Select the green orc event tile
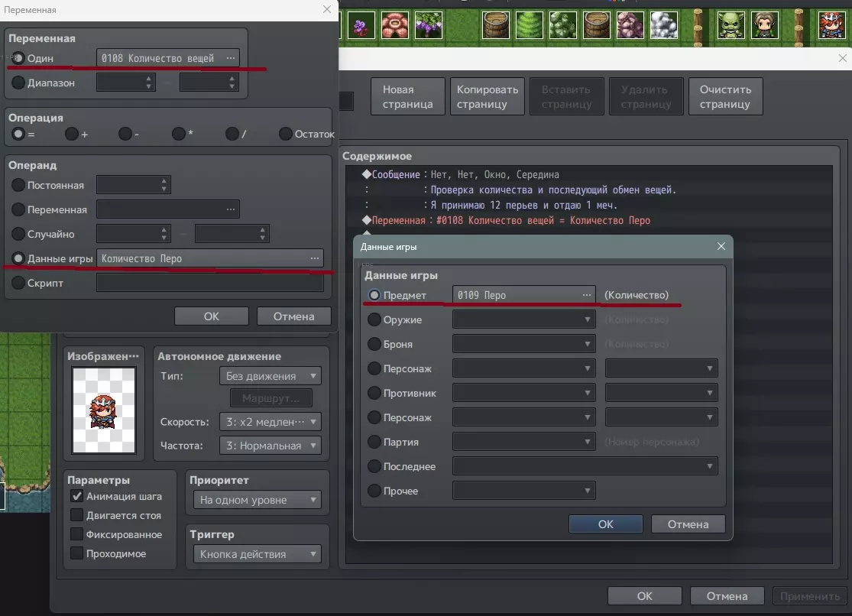Viewport: 852px width, 616px height. 731,25
